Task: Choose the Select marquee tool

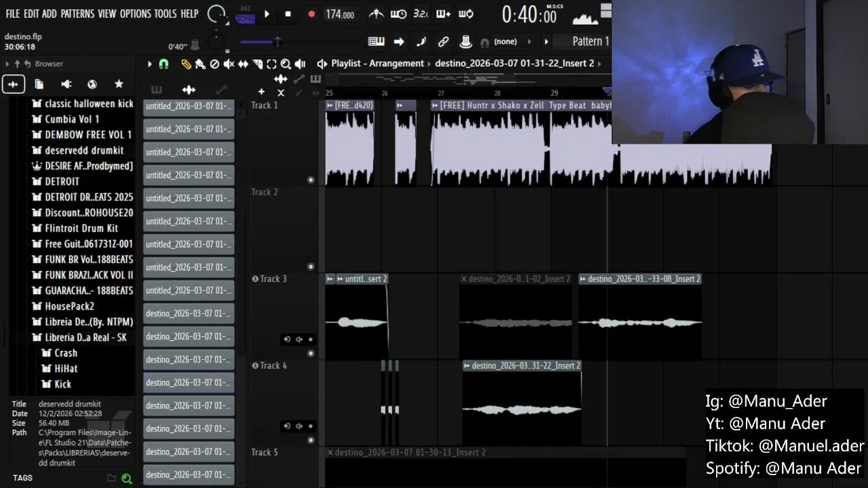Action: tap(271, 64)
